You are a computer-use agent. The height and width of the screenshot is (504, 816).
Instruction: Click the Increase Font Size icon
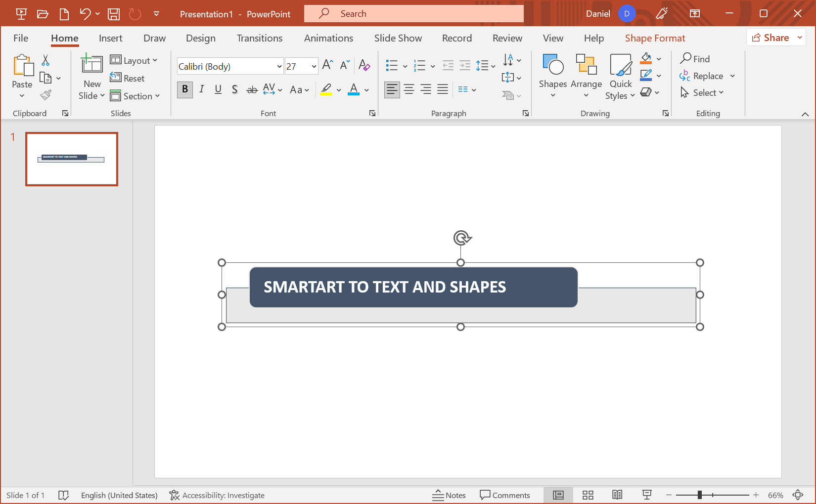click(327, 64)
